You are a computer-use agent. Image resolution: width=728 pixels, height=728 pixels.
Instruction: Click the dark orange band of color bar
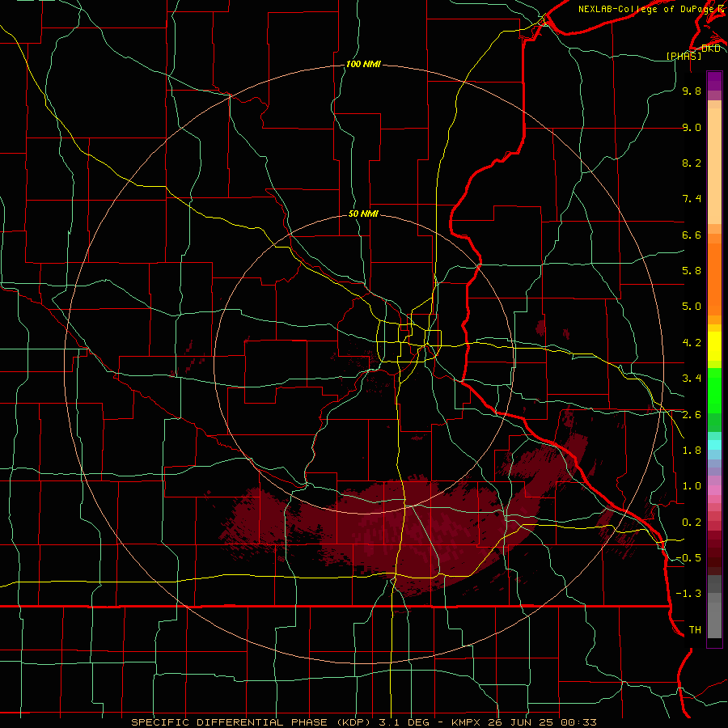714,280
